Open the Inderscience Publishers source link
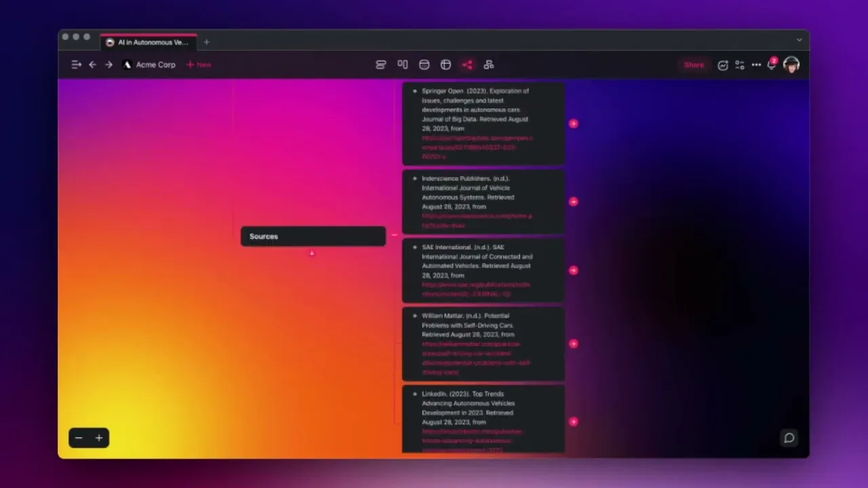 coord(477,221)
